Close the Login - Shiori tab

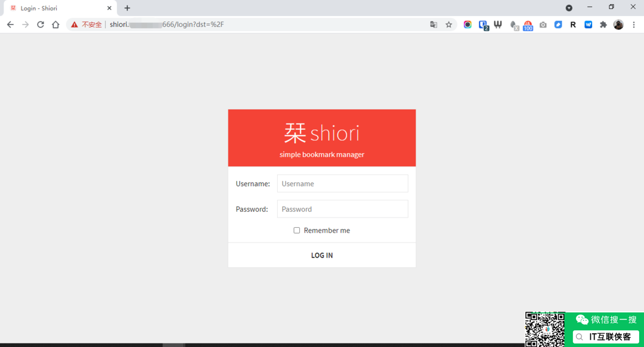click(x=109, y=8)
